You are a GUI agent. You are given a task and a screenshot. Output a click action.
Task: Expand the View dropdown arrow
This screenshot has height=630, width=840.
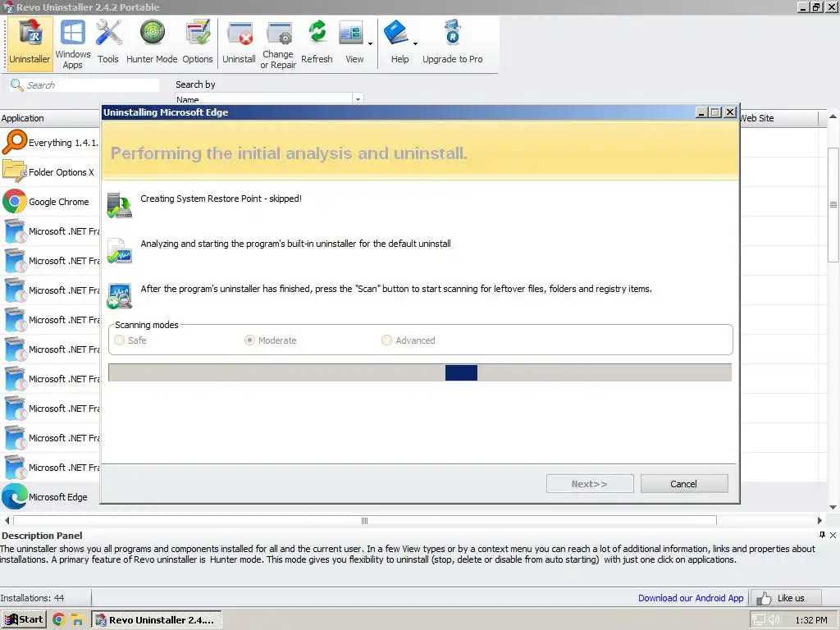370,43
